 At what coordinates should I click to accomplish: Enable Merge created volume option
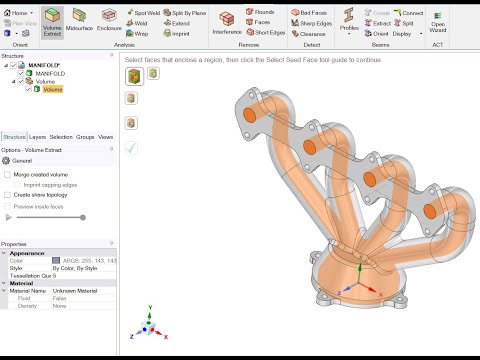(x=7, y=174)
